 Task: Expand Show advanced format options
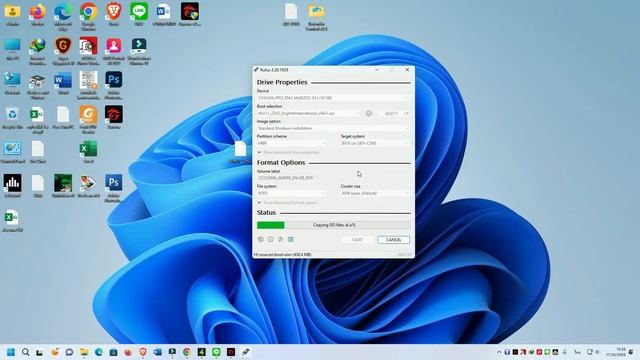click(287, 202)
